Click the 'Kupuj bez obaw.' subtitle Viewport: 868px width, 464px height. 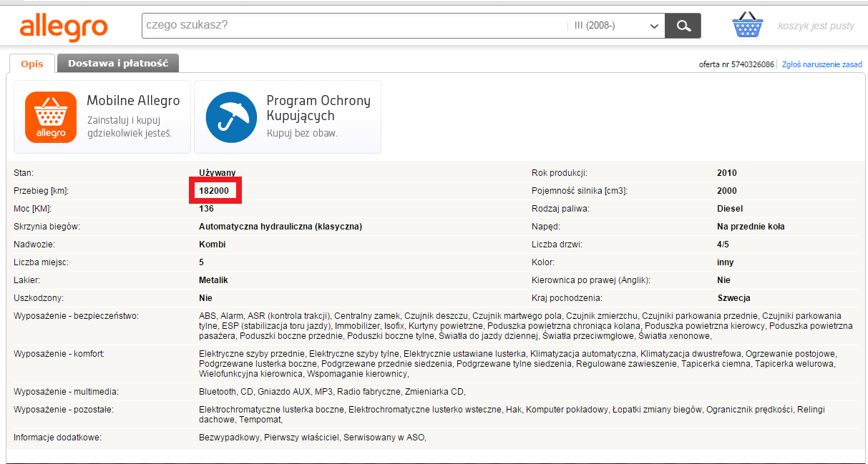coord(302,133)
